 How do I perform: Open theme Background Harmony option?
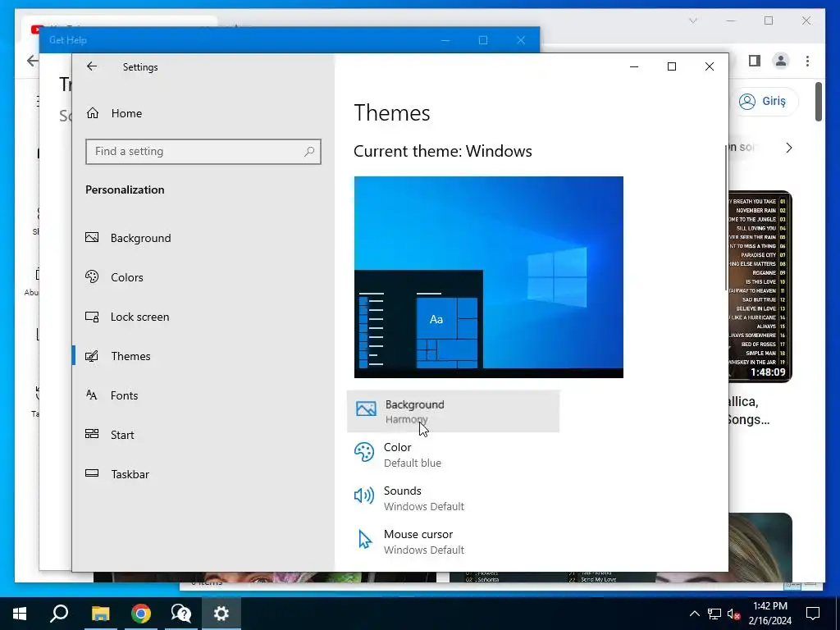click(x=453, y=412)
